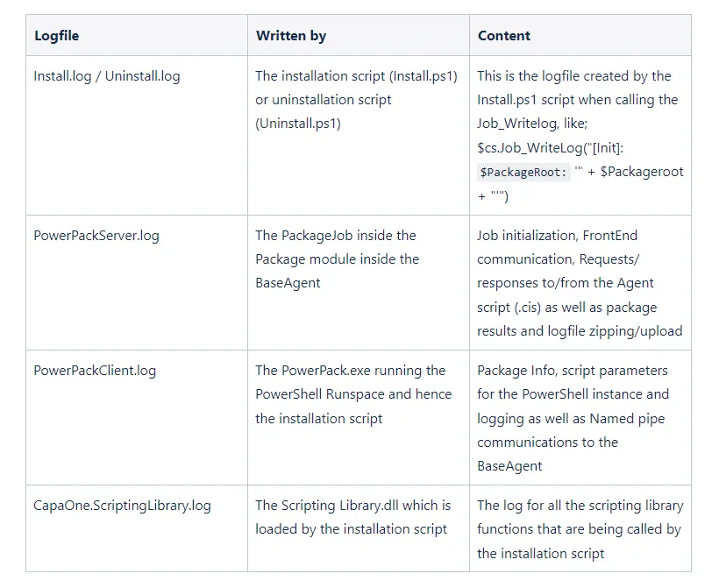Click 'The Scripting Library.dll which is' text
This screenshot has height=588, width=719.
tap(353, 505)
